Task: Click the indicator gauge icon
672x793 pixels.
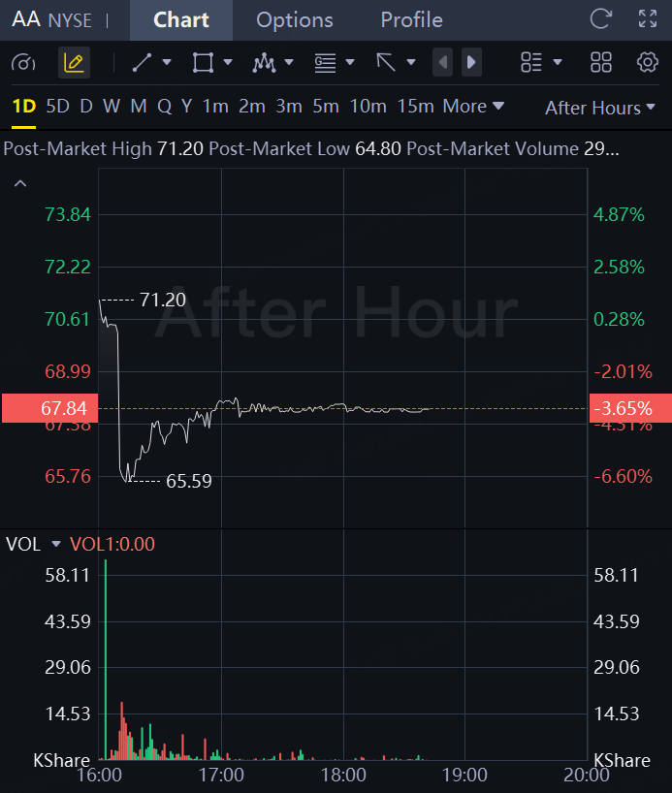Action: [x=23, y=63]
